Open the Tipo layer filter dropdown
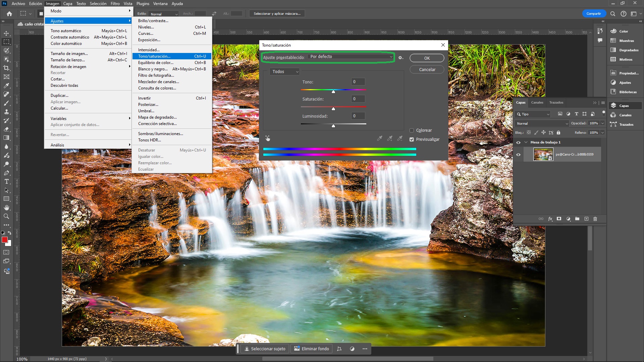 (x=533, y=114)
